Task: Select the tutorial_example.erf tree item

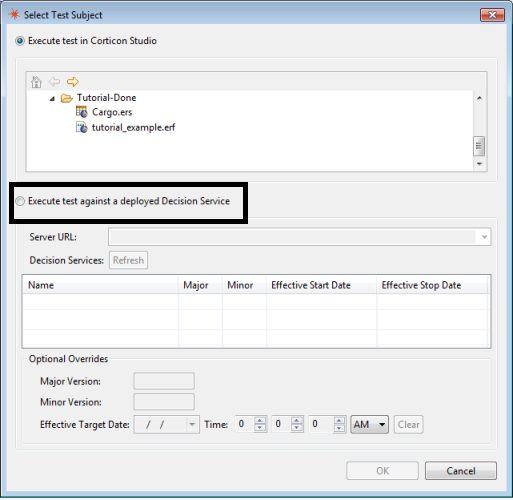Action: pyautogui.click(x=133, y=128)
